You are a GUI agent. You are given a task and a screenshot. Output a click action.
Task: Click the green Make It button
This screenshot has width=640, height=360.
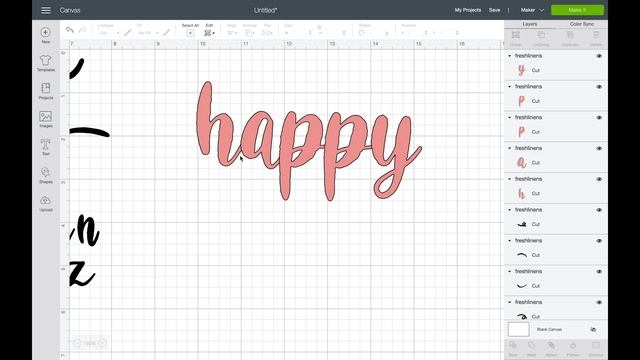577,10
